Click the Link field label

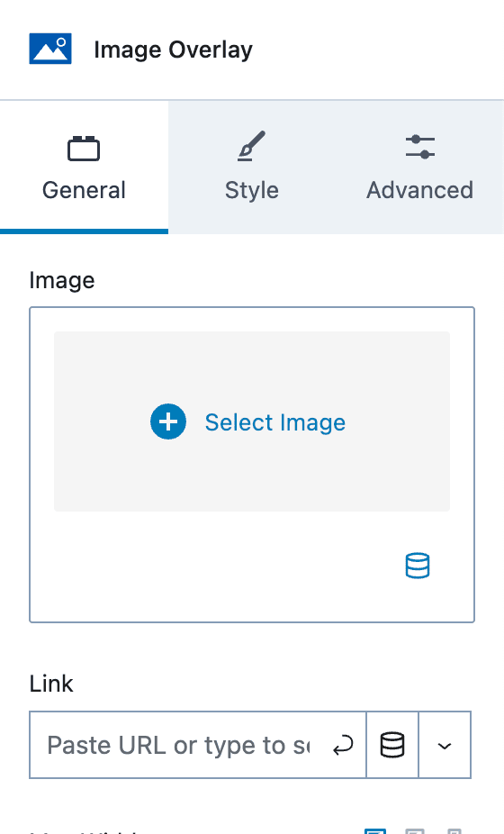[x=51, y=684]
